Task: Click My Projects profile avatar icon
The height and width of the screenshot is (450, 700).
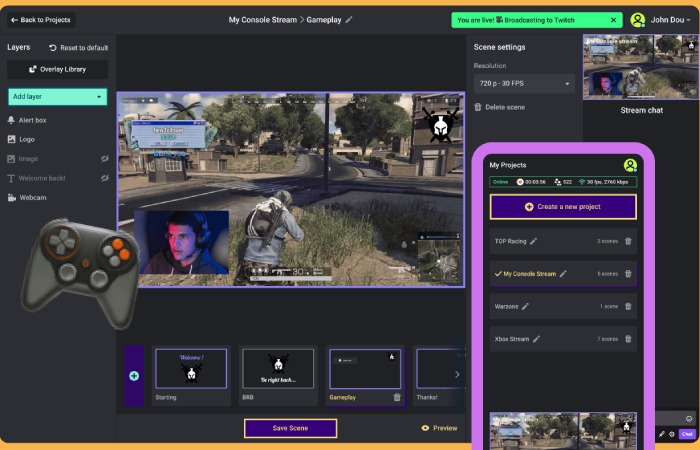Action: click(x=630, y=165)
